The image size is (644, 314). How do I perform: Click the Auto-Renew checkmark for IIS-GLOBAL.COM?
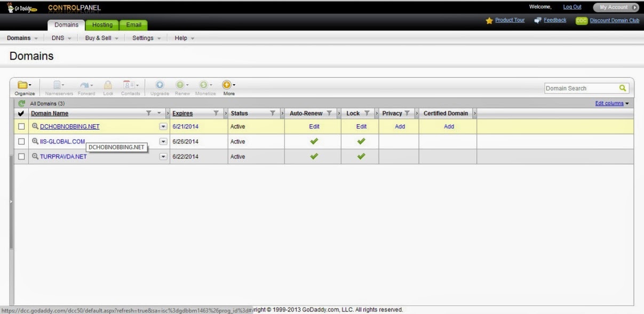[314, 141]
